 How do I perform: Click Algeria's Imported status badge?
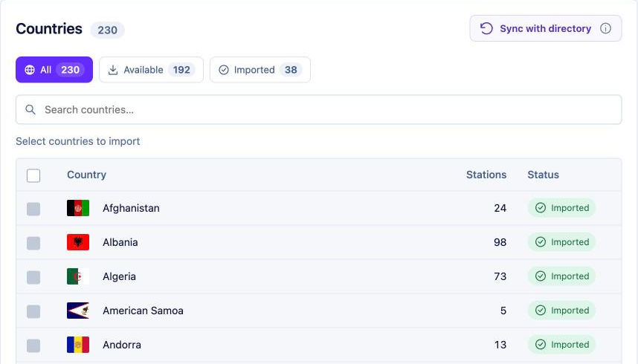562,276
